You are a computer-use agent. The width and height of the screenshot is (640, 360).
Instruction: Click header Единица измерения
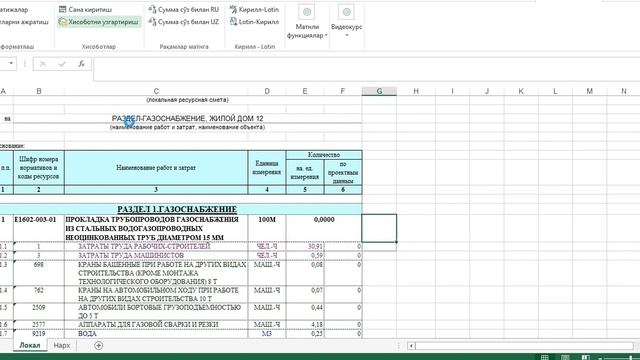click(x=267, y=168)
